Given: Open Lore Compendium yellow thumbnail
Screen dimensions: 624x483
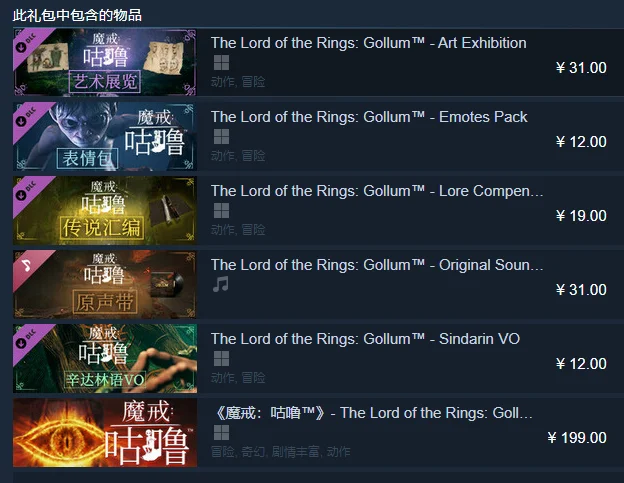Looking at the screenshot, I should pos(105,210).
